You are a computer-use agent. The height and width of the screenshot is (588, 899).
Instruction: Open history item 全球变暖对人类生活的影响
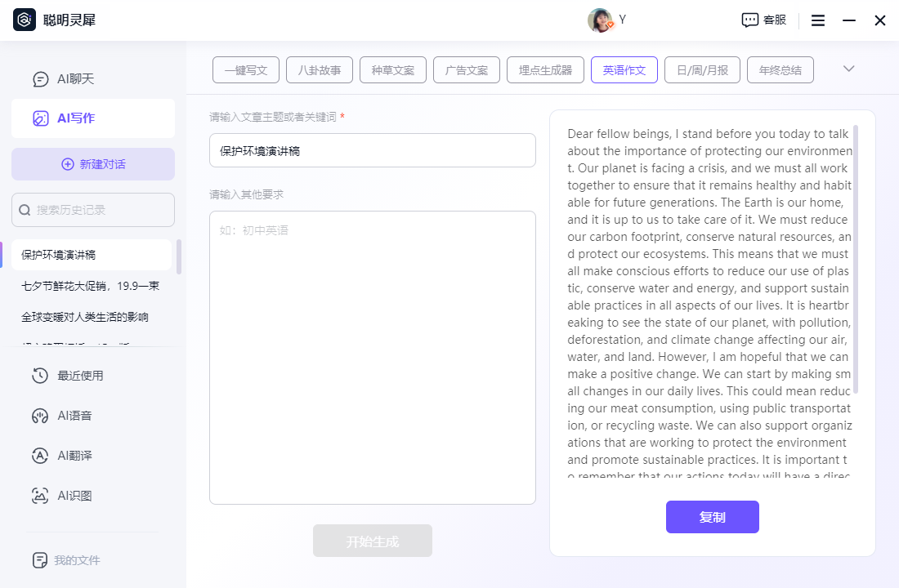[x=85, y=317]
